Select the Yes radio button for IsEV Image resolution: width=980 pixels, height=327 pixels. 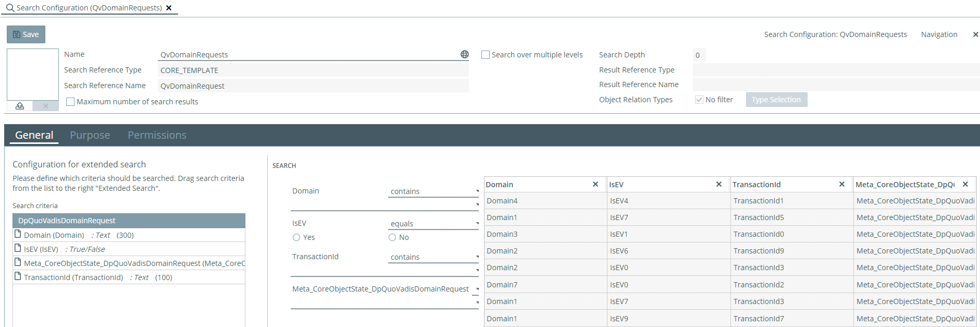tap(296, 237)
